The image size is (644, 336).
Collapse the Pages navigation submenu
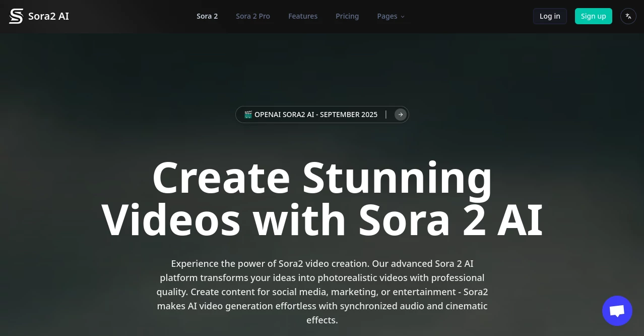point(387,16)
